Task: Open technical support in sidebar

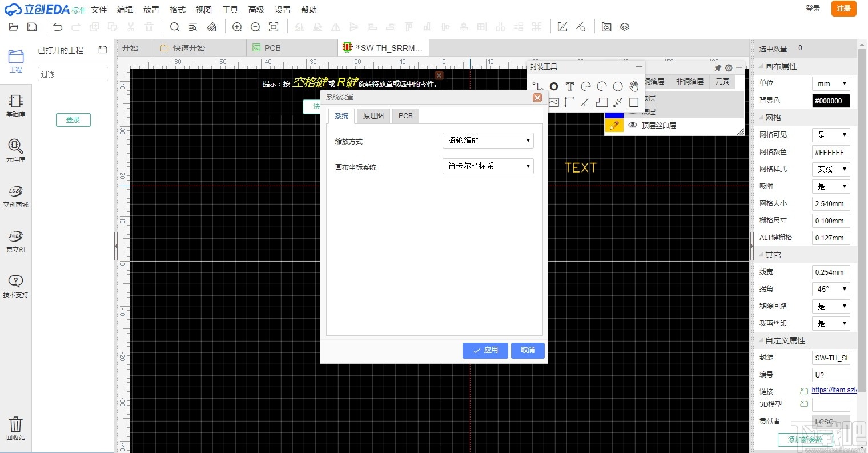Action: [16, 287]
